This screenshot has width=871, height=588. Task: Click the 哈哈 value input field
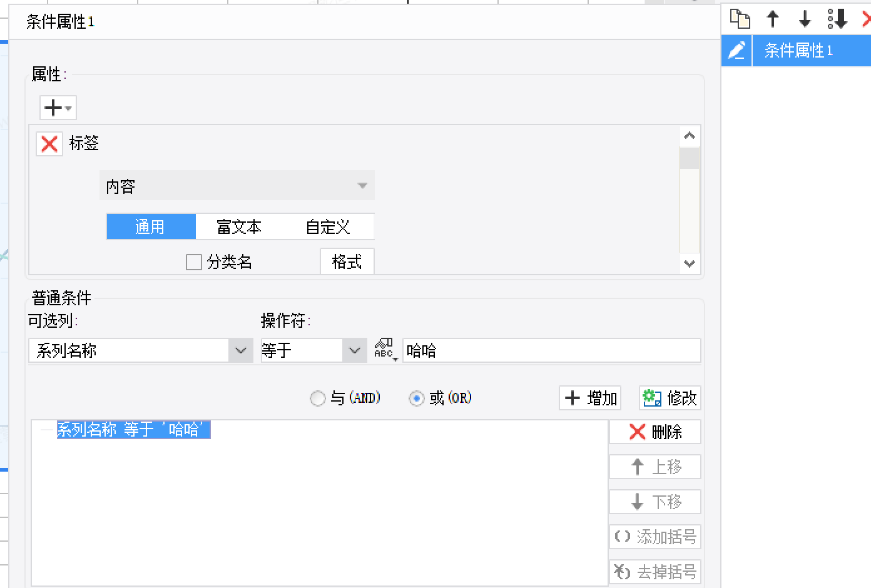pyautogui.click(x=551, y=350)
